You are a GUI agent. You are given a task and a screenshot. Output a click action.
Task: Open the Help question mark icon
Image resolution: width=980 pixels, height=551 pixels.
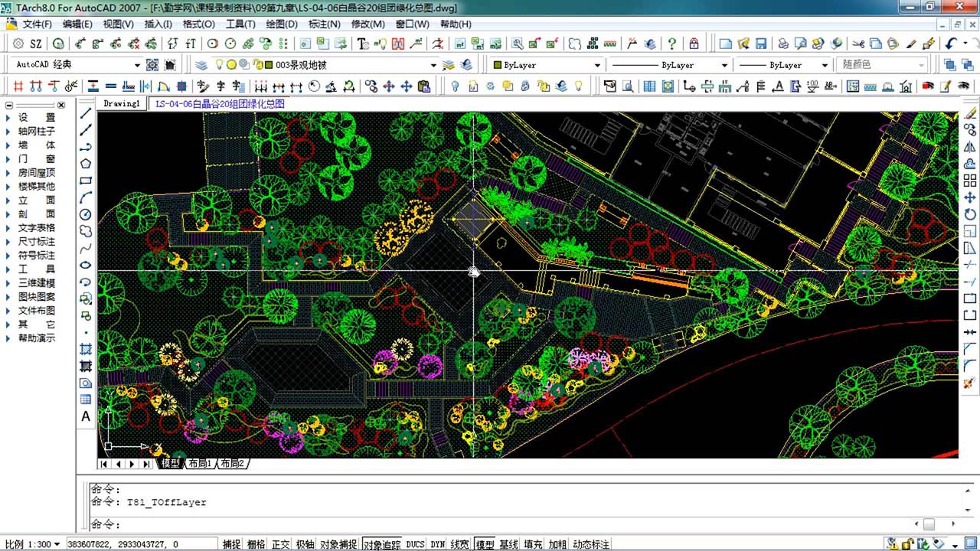(x=672, y=44)
